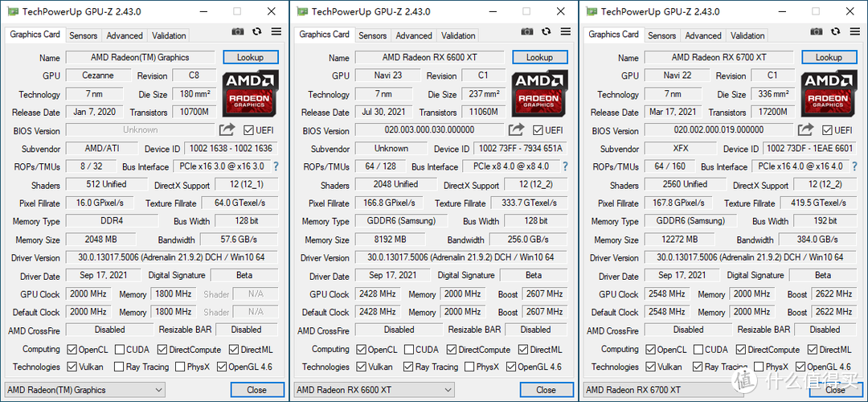Click screenshot camera icon in RX 6700 XT window
The image size is (868, 402).
pyautogui.click(x=817, y=31)
